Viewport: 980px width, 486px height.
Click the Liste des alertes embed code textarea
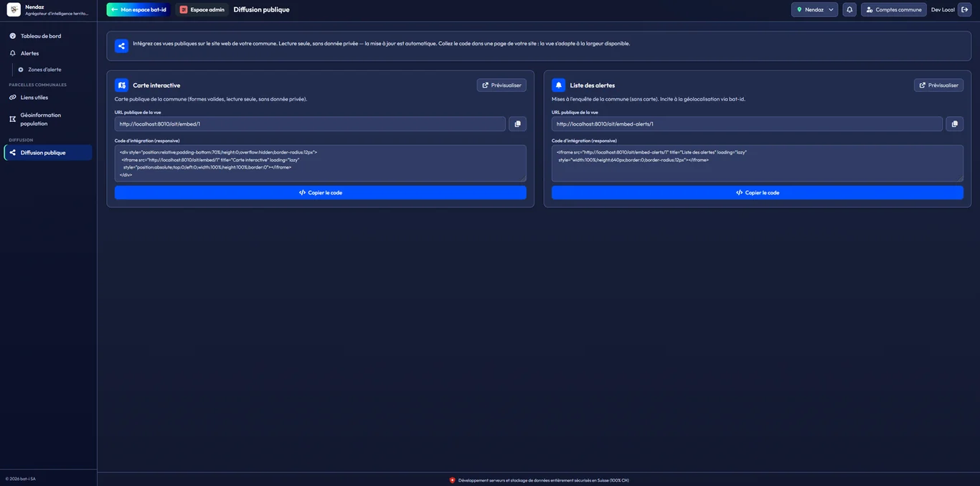coord(757,164)
